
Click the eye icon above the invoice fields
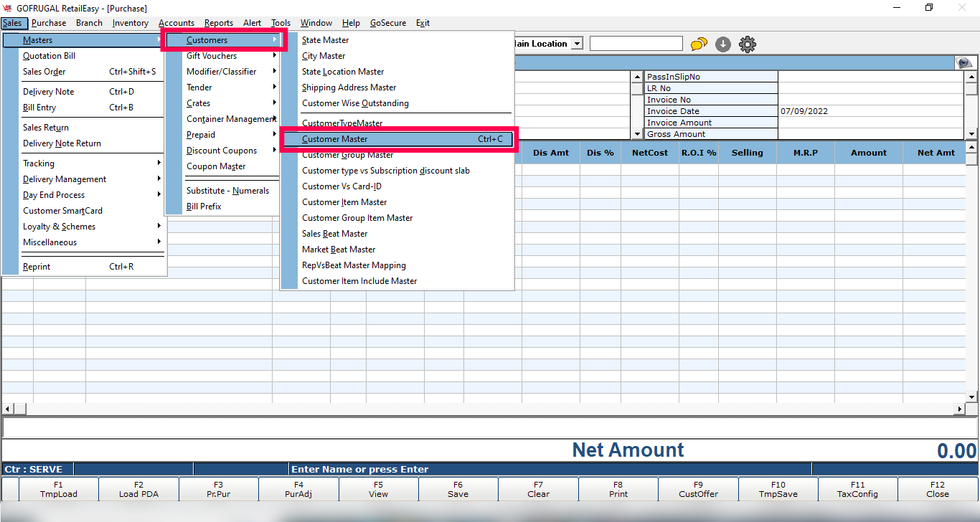(964, 63)
